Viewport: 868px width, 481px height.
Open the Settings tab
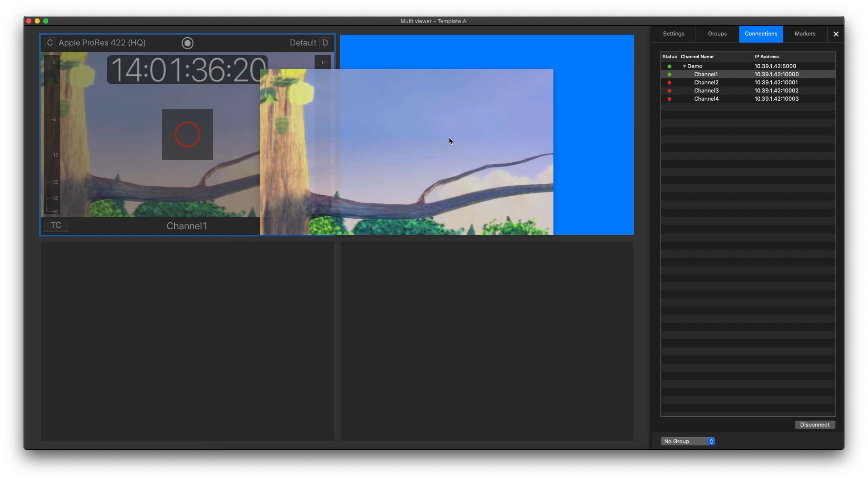(674, 34)
